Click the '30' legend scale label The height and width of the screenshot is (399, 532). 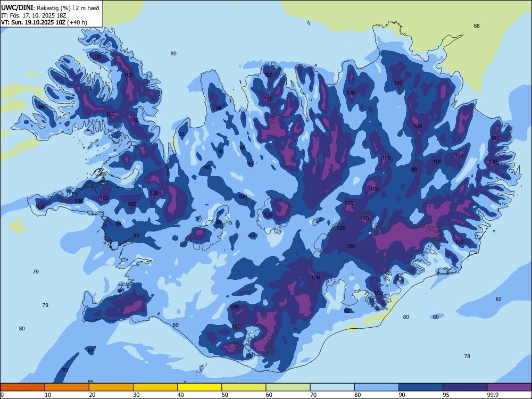click(x=136, y=395)
